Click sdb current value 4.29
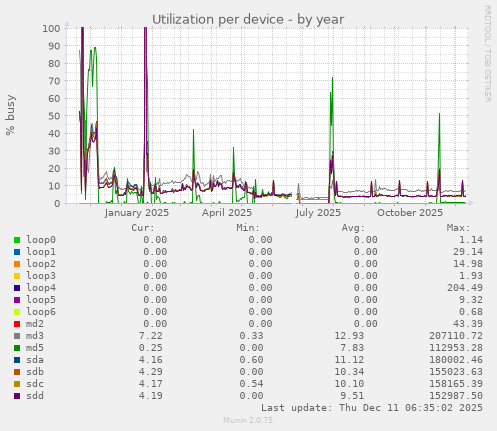497x431 pixels. 151,372
